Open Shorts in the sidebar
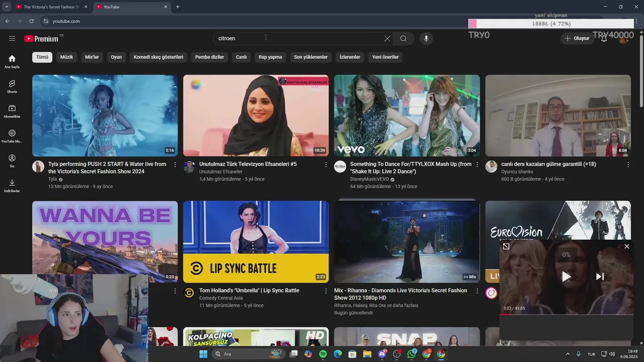This screenshot has width=644, height=362. [12, 86]
